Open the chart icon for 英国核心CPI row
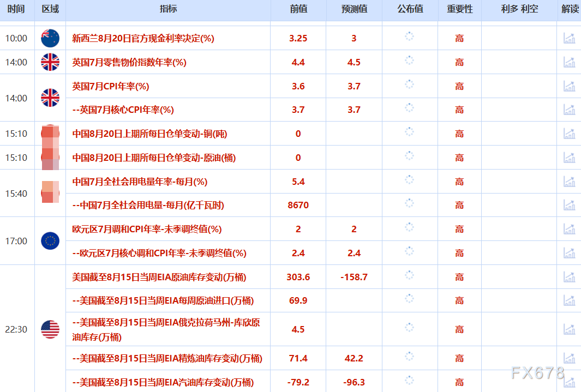This screenshot has height=392, width=581. point(571,110)
